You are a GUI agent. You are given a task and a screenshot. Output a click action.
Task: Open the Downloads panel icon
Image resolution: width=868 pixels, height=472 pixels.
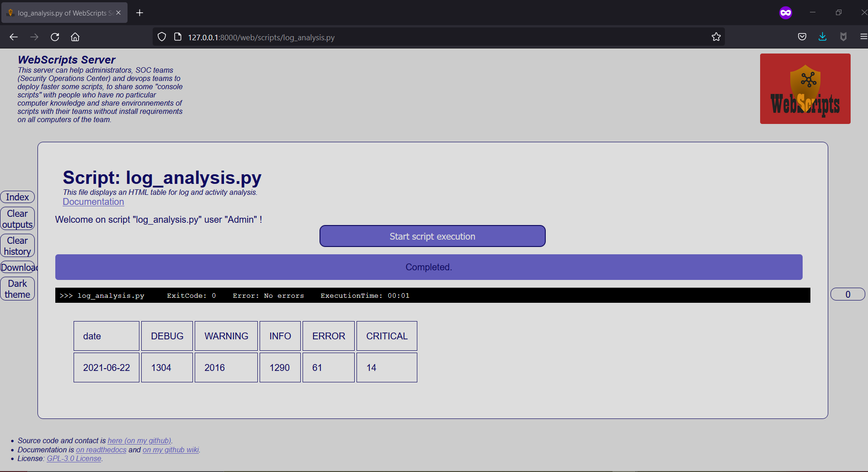tap(822, 37)
